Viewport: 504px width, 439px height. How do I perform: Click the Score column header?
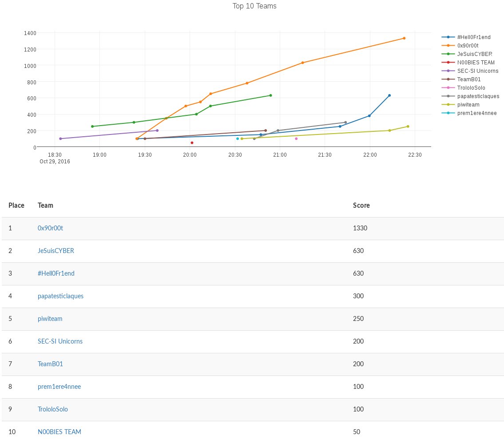361,206
